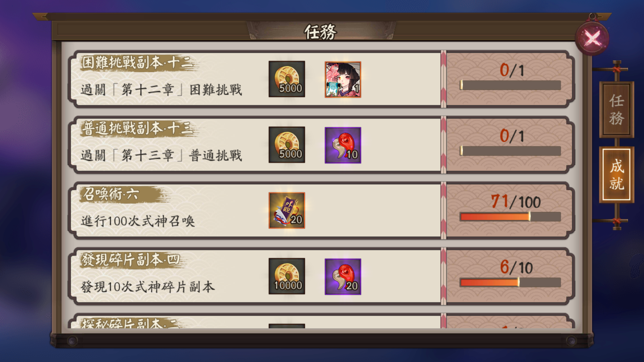Viewport: 644px width, 362px height.
Task: Close the 任務 panel with the X button
Action: click(x=592, y=38)
